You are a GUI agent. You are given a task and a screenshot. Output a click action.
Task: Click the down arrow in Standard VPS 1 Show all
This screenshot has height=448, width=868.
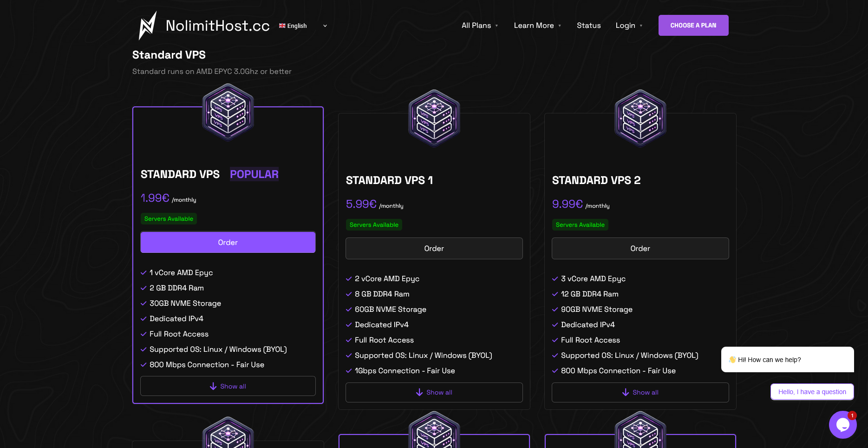pyautogui.click(x=419, y=392)
